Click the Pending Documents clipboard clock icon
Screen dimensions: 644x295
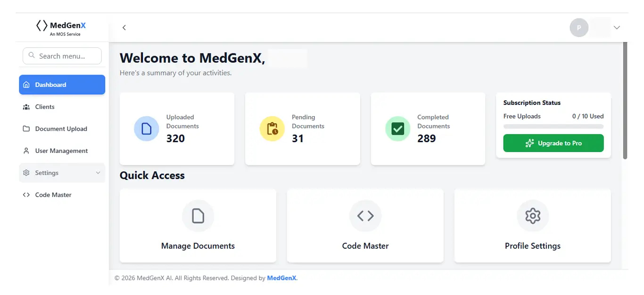point(272,129)
